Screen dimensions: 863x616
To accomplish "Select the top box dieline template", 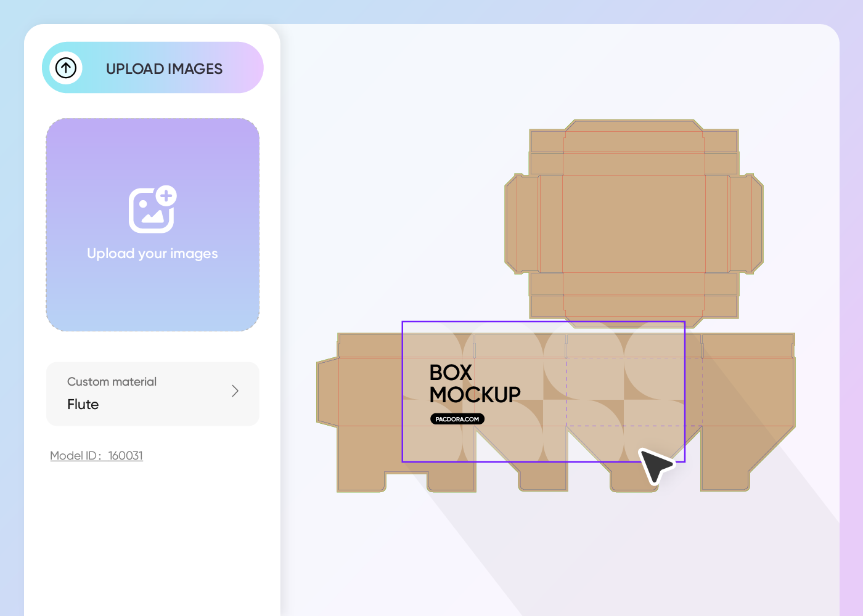I will 634,222.
